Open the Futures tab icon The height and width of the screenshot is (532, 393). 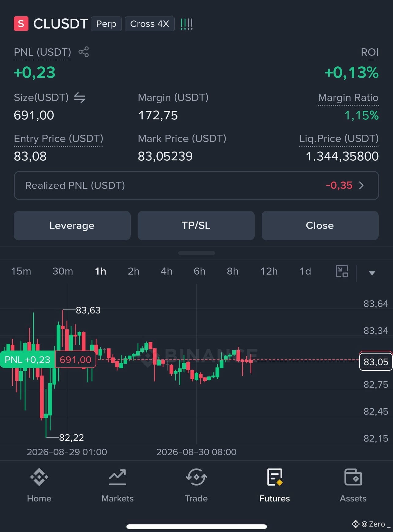[x=275, y=477]
